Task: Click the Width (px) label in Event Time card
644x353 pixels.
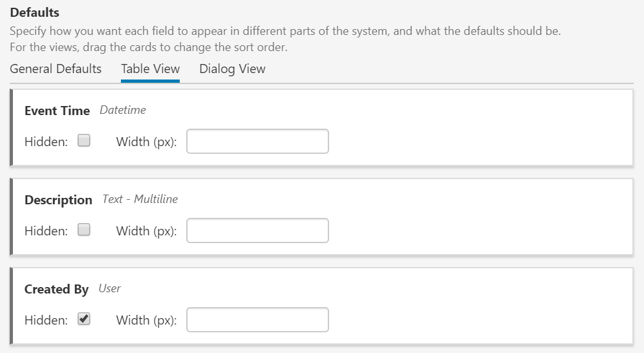Action: coord(146,142)
